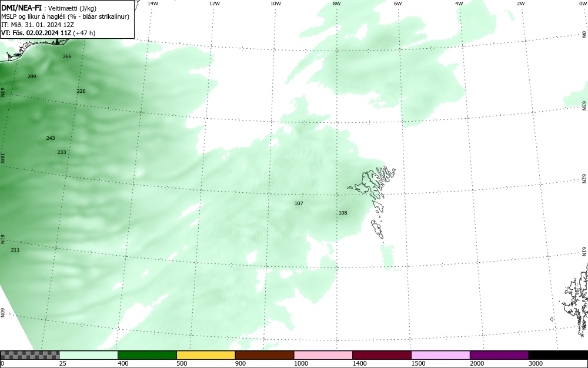Click the legend tick label "500"
The width and height of the screenshot is (588, 368).
182,363
